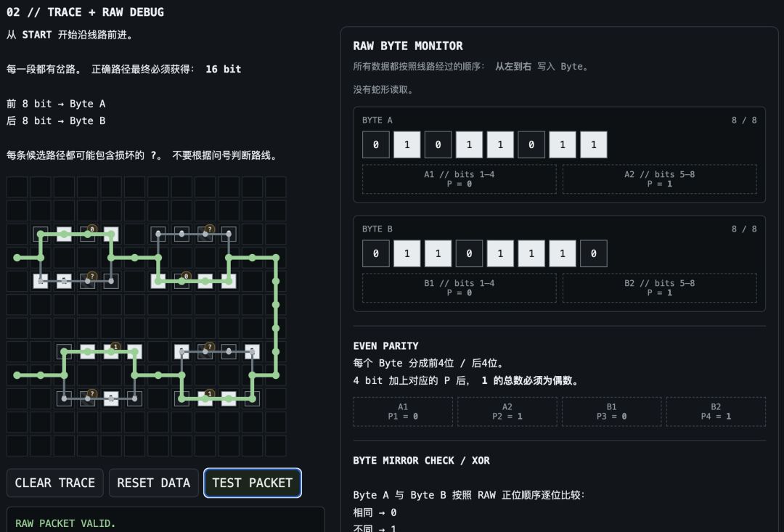Flip the fourth bit of Byte A
Viewport: 784px width, 532px height.
(469, 145)
